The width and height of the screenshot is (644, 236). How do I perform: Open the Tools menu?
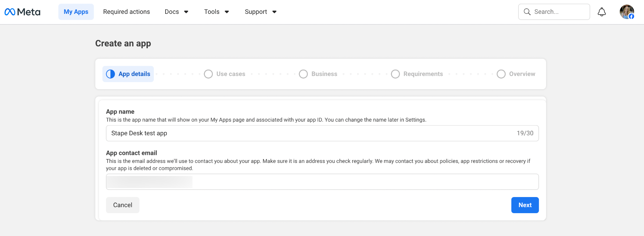pyautogui.click(x=216, y=12)
